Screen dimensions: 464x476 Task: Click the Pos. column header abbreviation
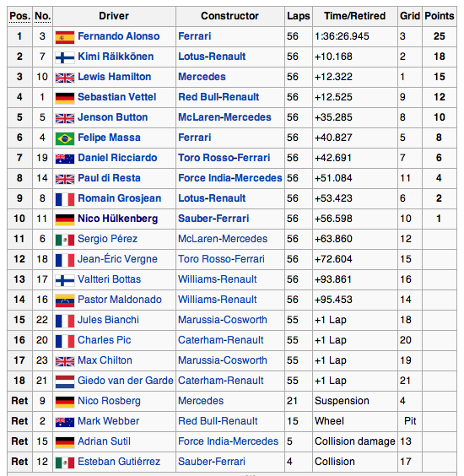tap(20, 16)
